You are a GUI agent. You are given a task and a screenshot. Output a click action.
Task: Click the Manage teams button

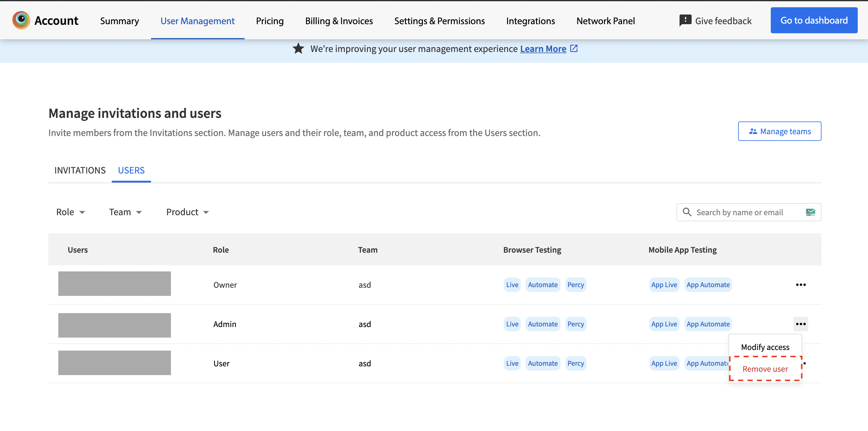point(780,131)
